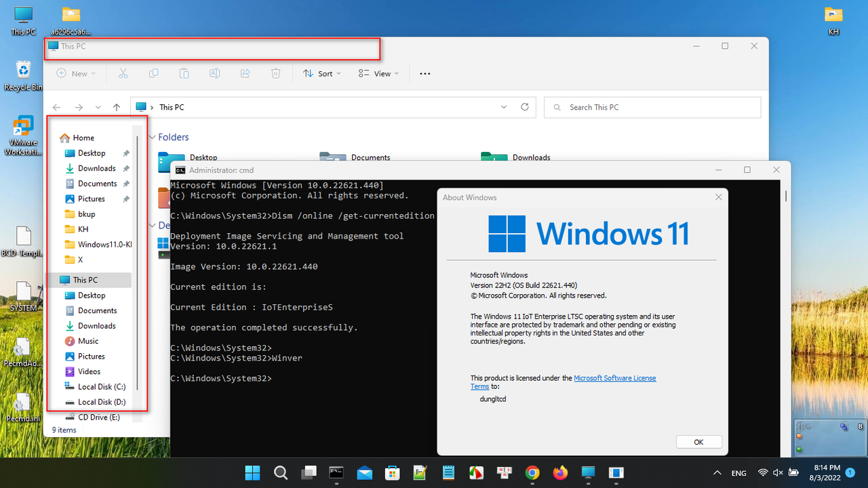Image resolution: width=868 pixels, height=488 pixels.
Task: Open pinned Desktop under Home
Action: 92,153
